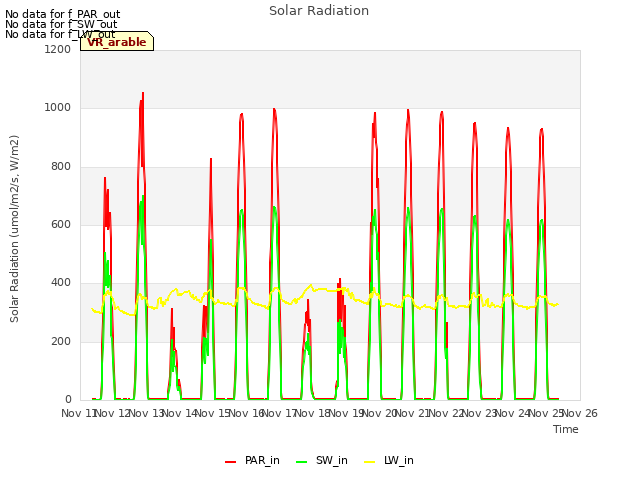Click the small PAR_in peak on Nov 13

(172, 309)
